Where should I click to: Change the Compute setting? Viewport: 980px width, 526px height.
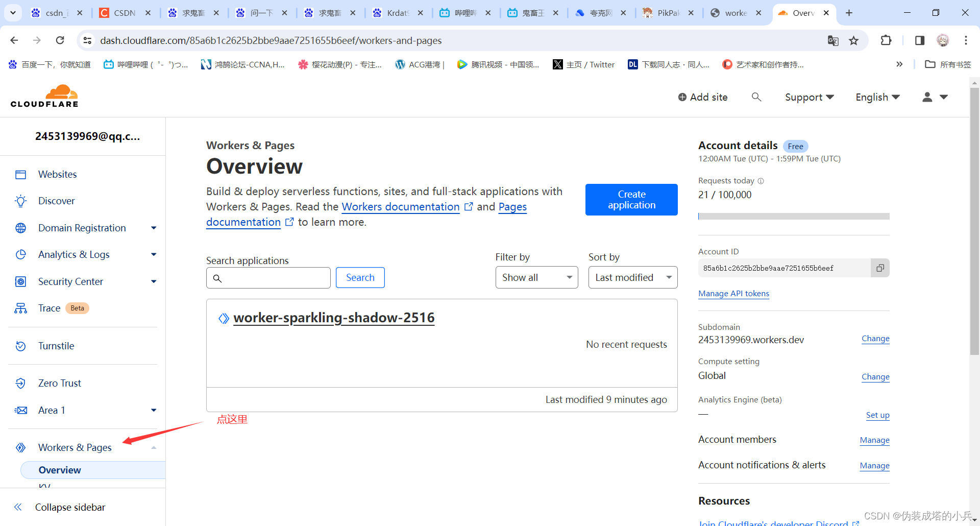(875, 377)
